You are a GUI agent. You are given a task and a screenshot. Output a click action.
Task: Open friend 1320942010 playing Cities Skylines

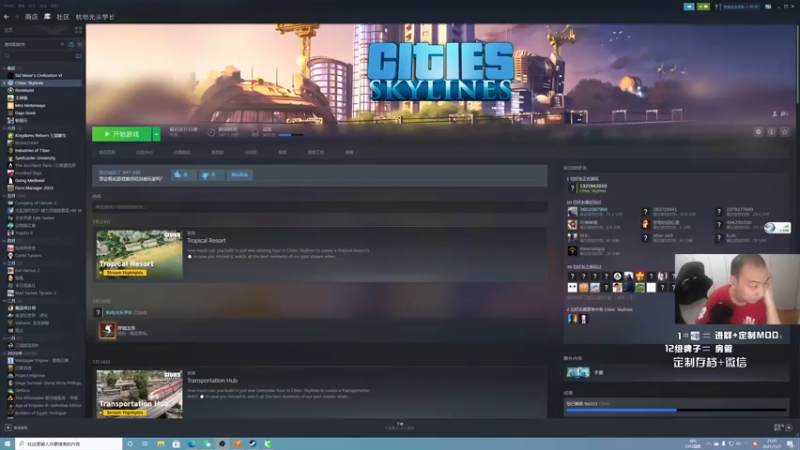tap(588, 188)
